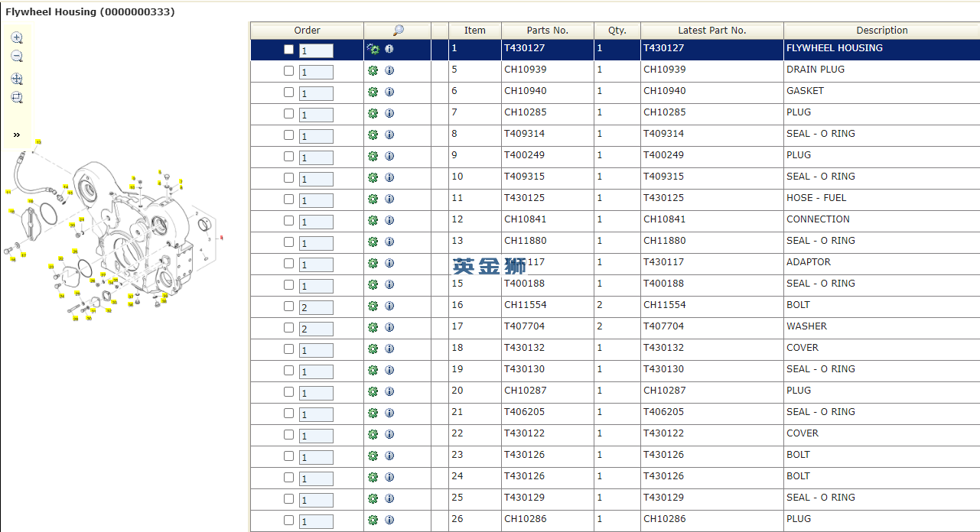Screen dimensions: 980x532
Task: Click the Parts No. column header
Action: point(548,31)
